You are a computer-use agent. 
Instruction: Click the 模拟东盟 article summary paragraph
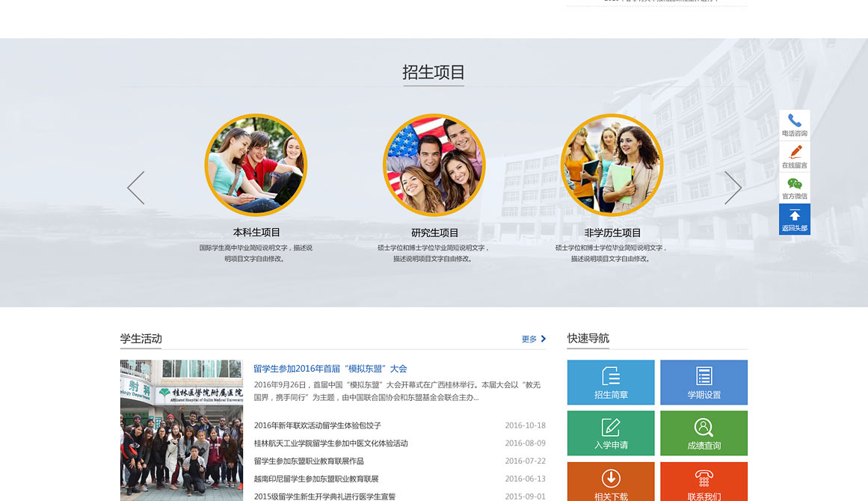click(397, 391)
